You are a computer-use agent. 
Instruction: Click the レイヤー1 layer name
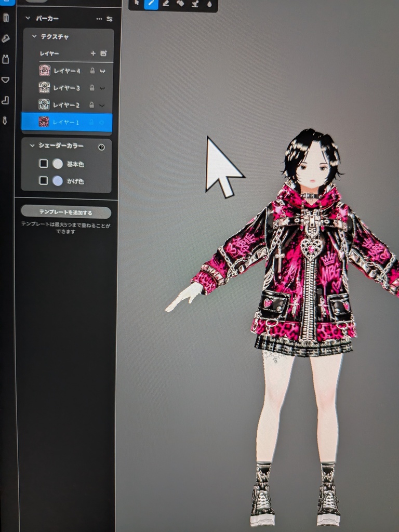pos(66,122)
